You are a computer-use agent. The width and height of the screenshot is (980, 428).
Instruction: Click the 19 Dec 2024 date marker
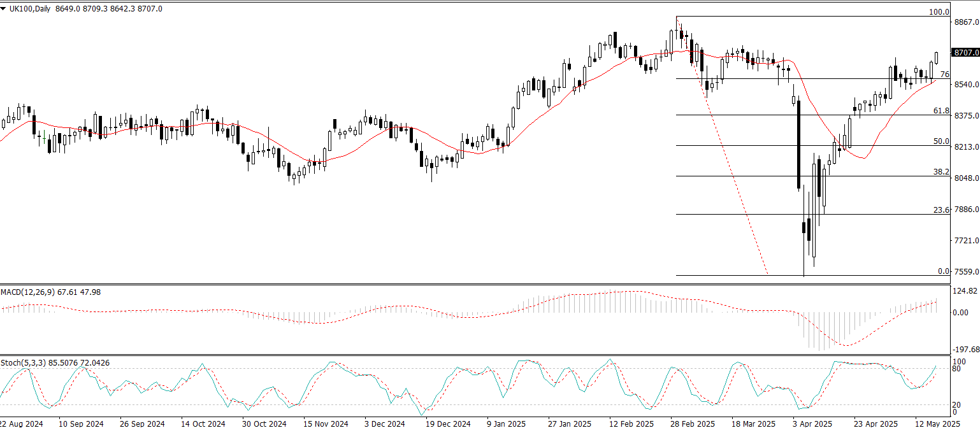coord(449,423)
